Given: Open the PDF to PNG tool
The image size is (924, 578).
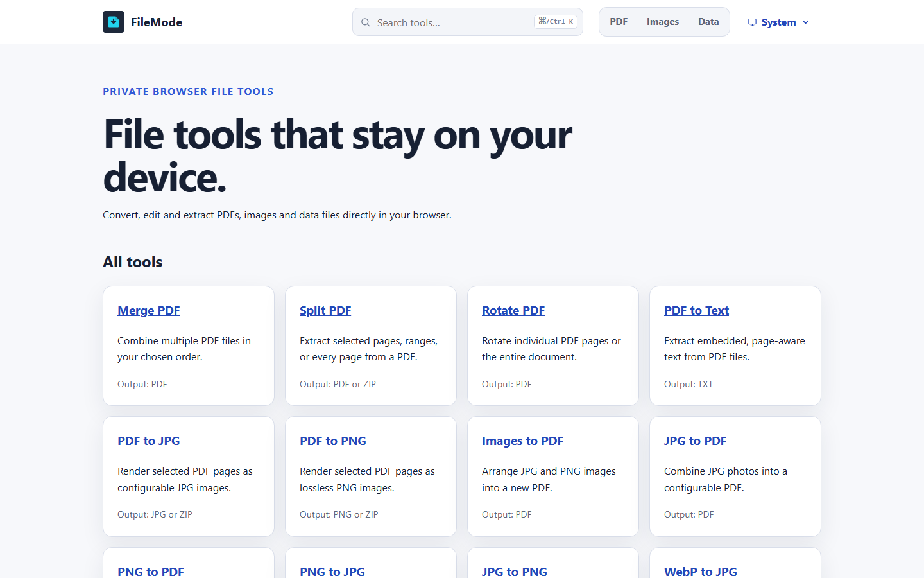Looking at the screenshot, I should (x=333, y=441).
